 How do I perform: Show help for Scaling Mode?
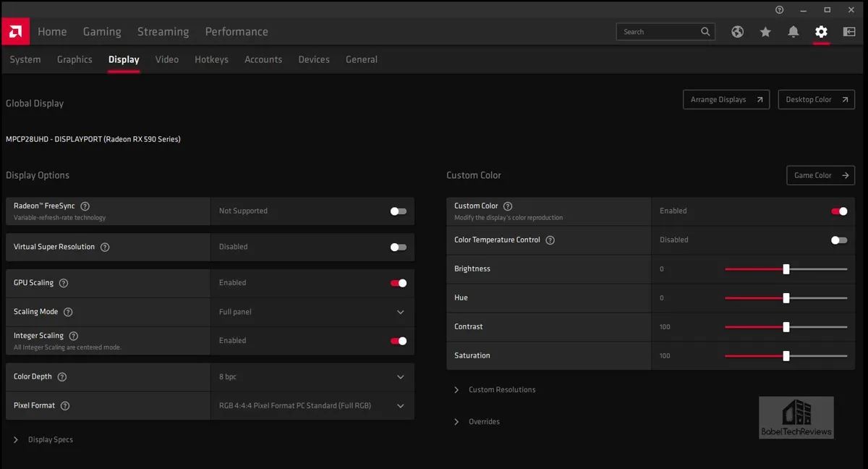(68, 312)
